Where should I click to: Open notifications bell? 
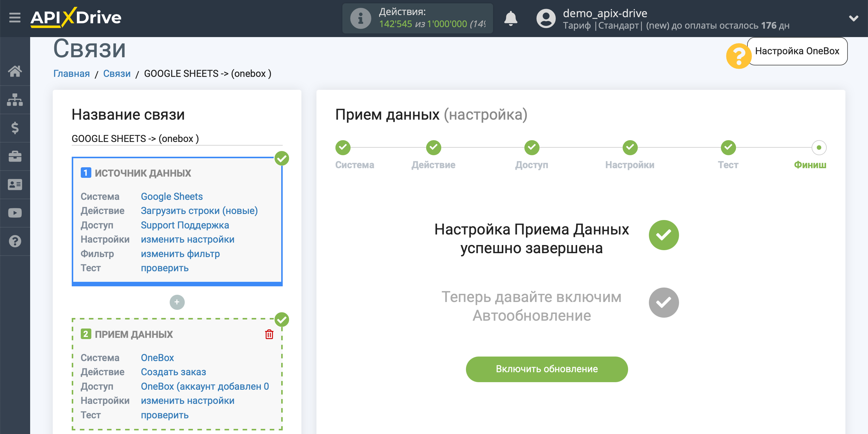point(510,18)
